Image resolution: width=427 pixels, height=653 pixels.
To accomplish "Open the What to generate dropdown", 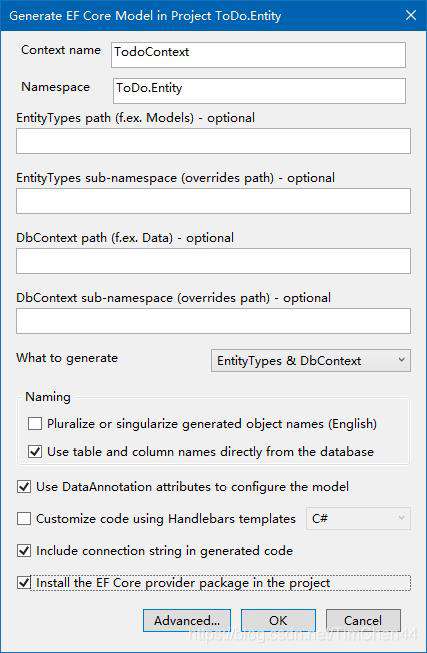I will coord(311,360).
